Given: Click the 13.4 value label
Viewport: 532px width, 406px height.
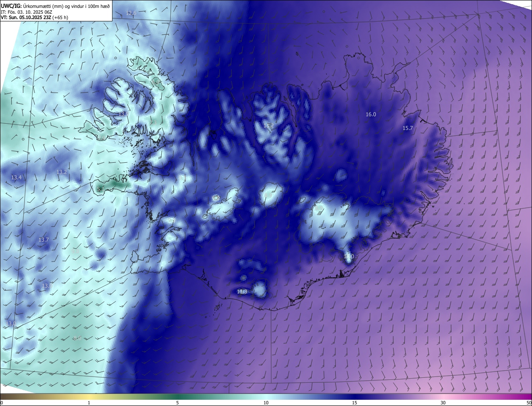Looking at the screenshot, I should pos(16,177).
